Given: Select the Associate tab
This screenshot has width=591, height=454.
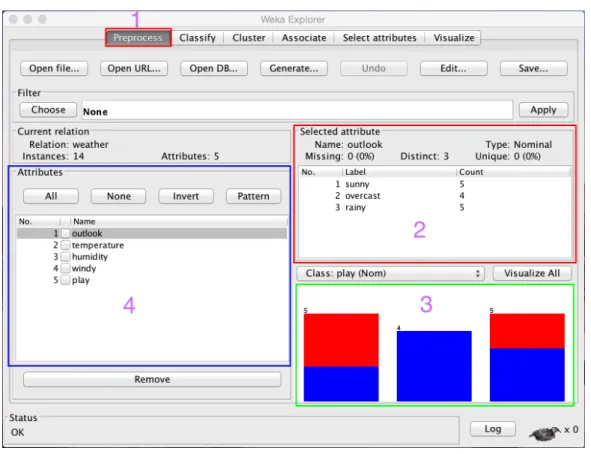Looking at the screenshot, I should [x=304, y=38].
